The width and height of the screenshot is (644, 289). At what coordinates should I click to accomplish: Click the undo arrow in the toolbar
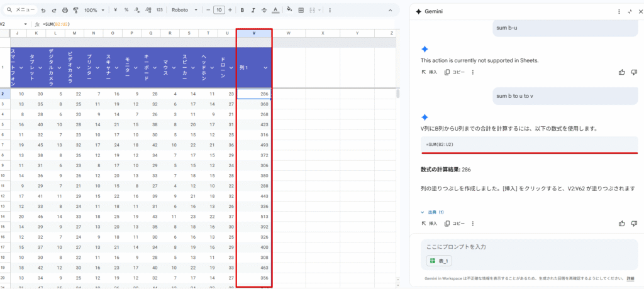(43, 10)
